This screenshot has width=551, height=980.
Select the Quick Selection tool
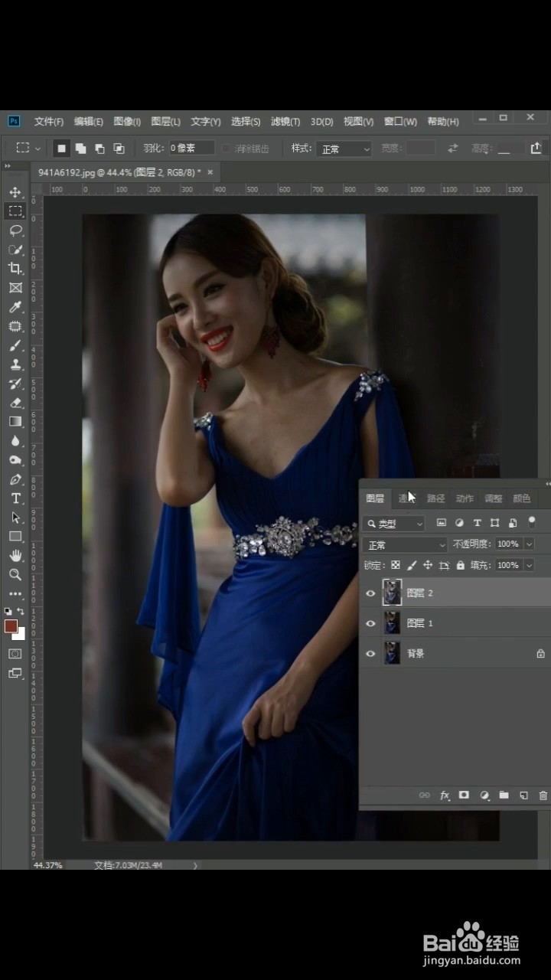coord(15,250)
